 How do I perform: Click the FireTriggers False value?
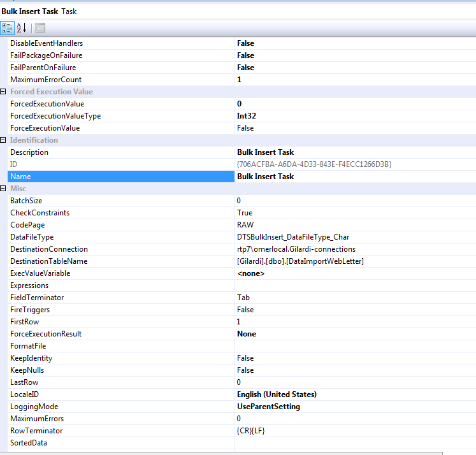[x=245, y=310]
